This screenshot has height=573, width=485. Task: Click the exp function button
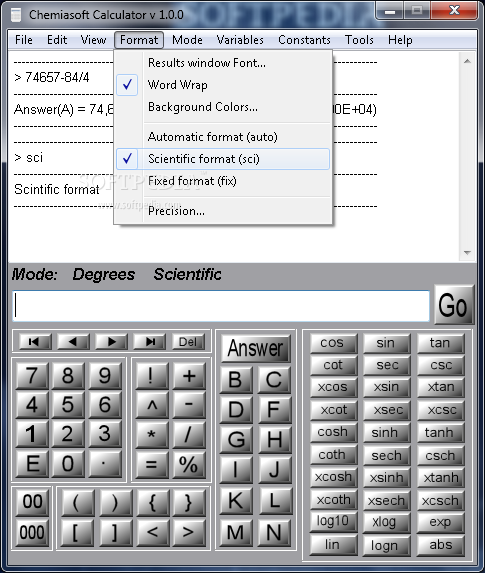pyautogui.click(x=440, y=523)
